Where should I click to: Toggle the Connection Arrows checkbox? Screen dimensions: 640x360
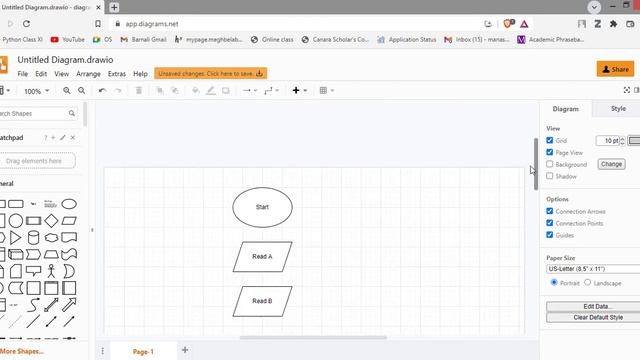(549, 211)
